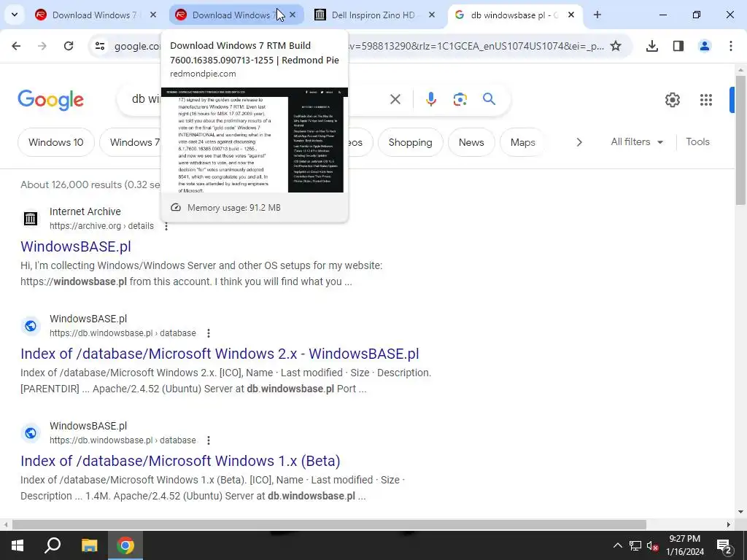Open a new tab with plus button
Image resolution: width=747 pixels, height=560 pixels.
pyautogui.click(x=597, y=15)
